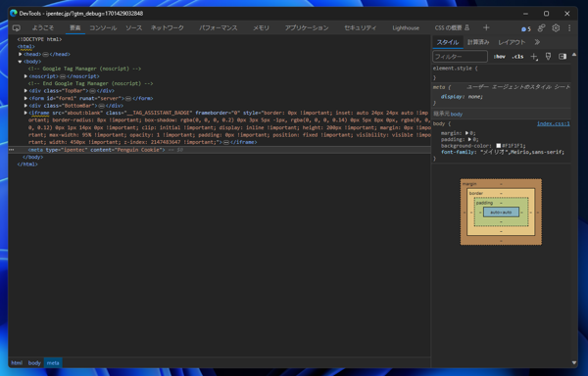Expand the iframe TAG_ASSISTANT_BADGE node

25,113
